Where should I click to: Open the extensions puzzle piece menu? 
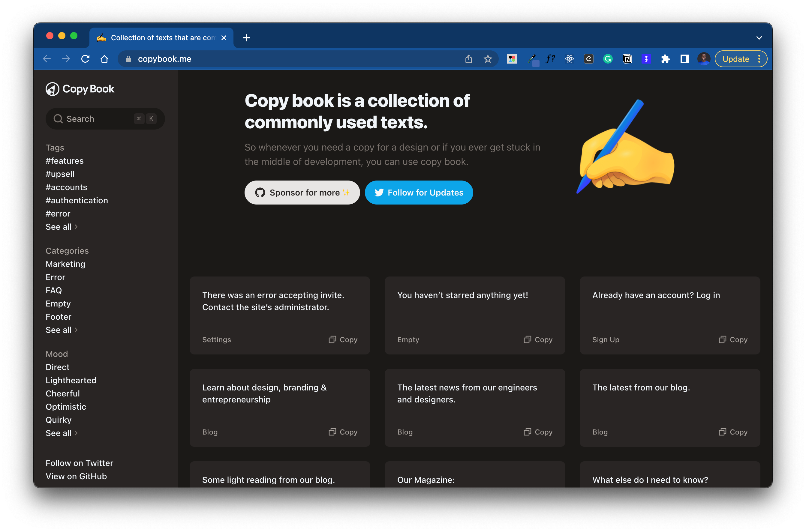(x=665, y=59)
